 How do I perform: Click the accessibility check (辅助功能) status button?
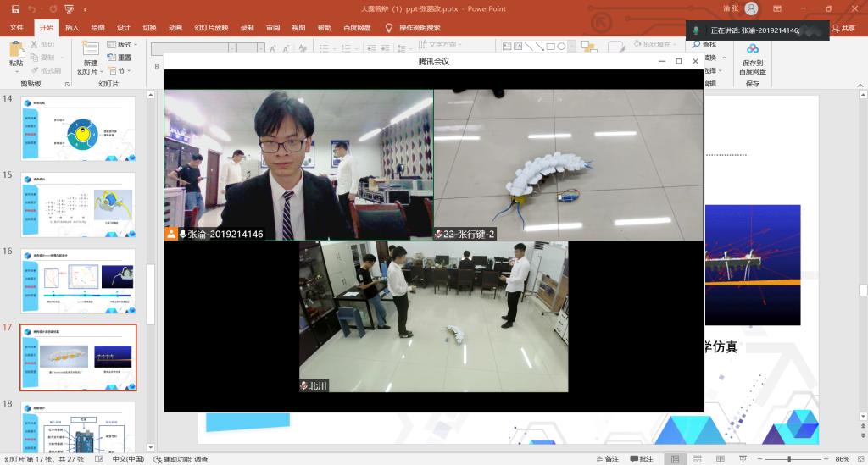pos(181,459)
